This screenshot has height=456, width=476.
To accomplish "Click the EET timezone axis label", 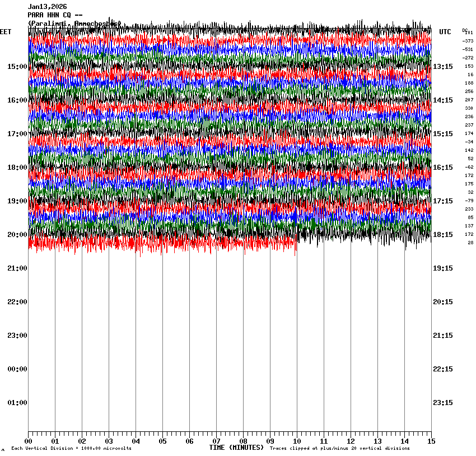I will pyautogui.click(x=6, y=32).
